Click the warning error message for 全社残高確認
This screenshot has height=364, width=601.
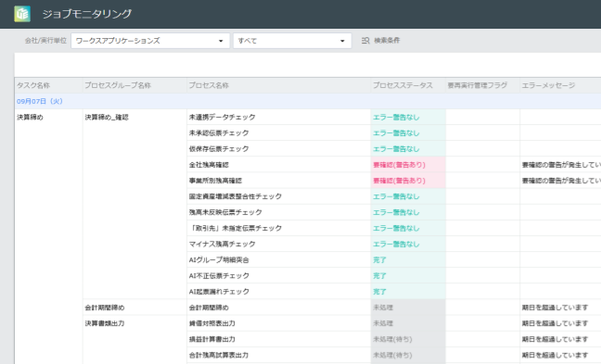(x=561, y=165)
